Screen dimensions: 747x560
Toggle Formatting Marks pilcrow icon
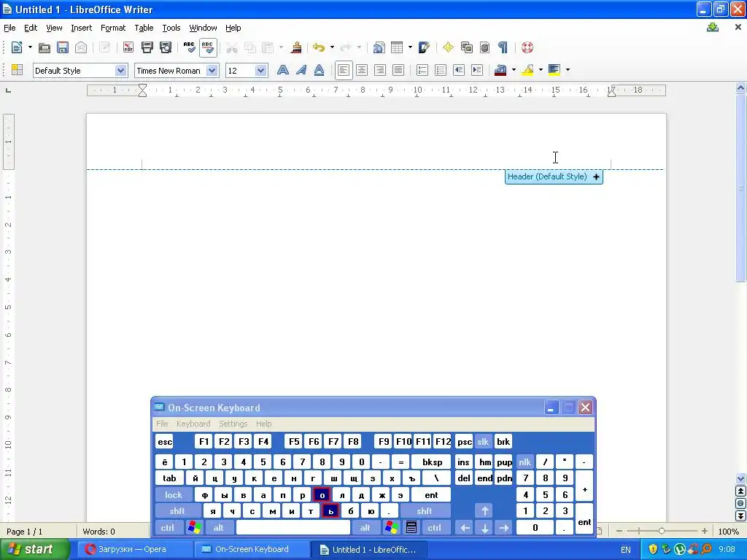point(503,47)
